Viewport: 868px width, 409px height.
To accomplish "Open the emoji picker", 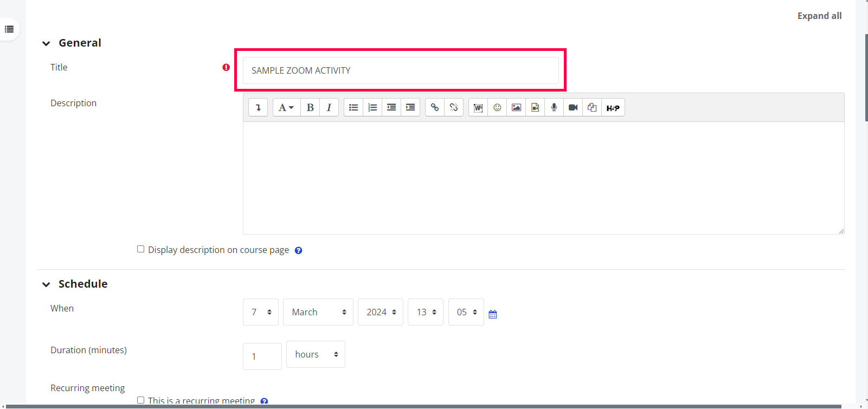I will (497, 107).
